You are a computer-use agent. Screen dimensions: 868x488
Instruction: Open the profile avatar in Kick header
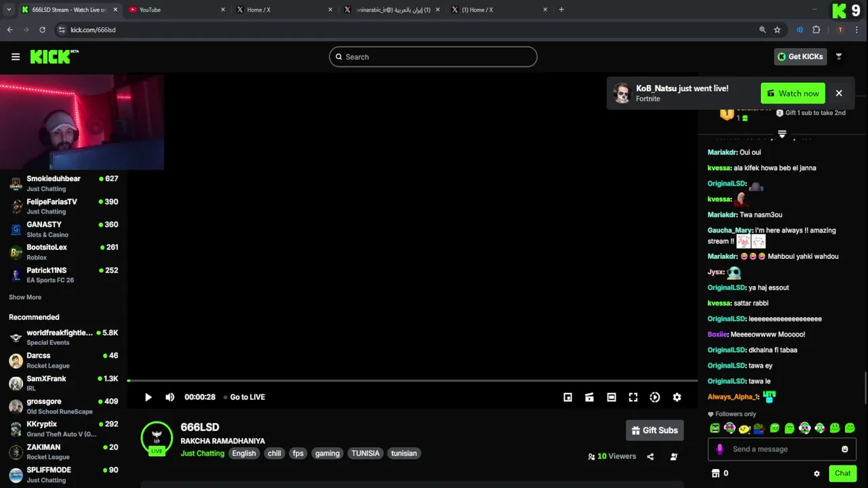839,57
